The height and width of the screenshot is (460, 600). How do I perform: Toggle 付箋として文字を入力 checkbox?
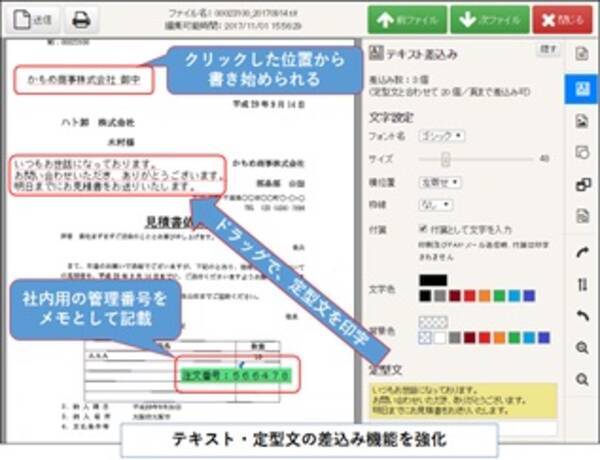(423, 229)
